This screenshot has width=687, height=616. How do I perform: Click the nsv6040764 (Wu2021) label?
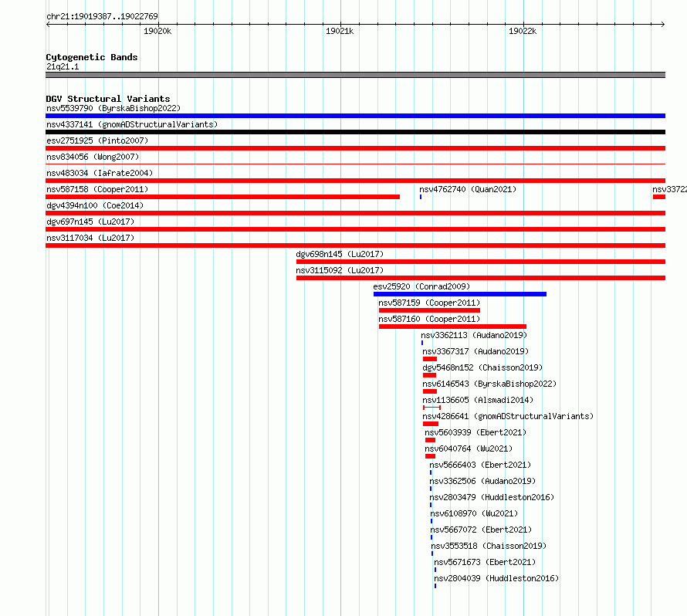(469, 448)
